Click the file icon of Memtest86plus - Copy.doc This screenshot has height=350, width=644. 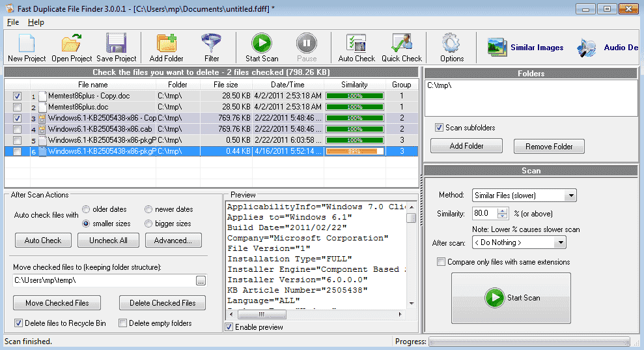(42, 96)
